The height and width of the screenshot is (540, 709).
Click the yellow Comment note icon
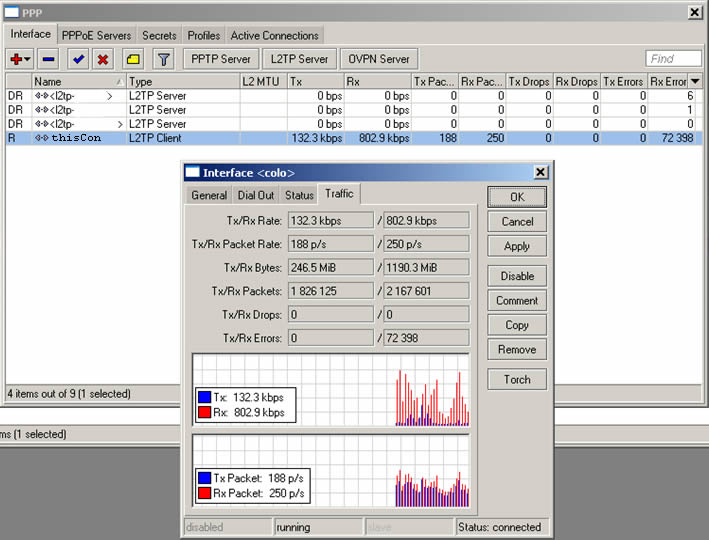[x=132, y=59]
